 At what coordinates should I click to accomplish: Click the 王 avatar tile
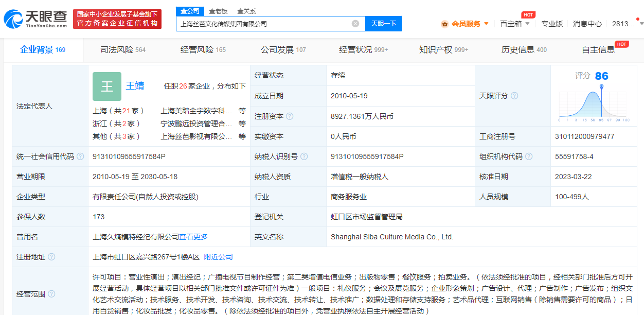[x=107, y=86]
